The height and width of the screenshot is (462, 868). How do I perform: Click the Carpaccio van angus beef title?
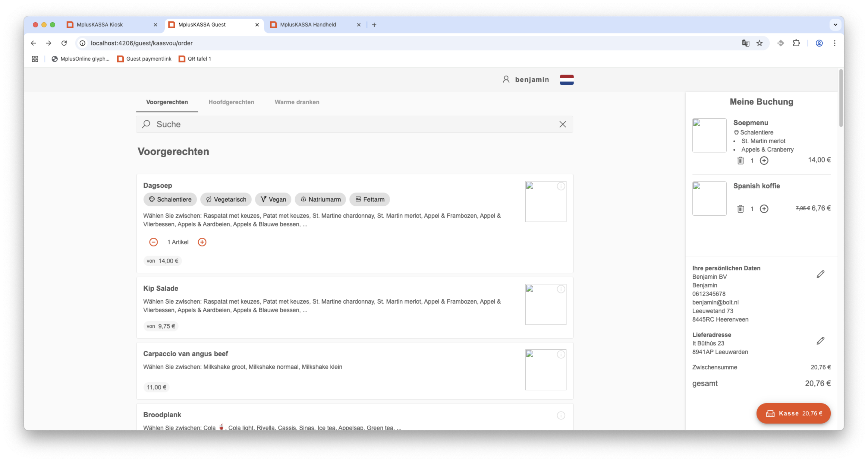(185, 354)
